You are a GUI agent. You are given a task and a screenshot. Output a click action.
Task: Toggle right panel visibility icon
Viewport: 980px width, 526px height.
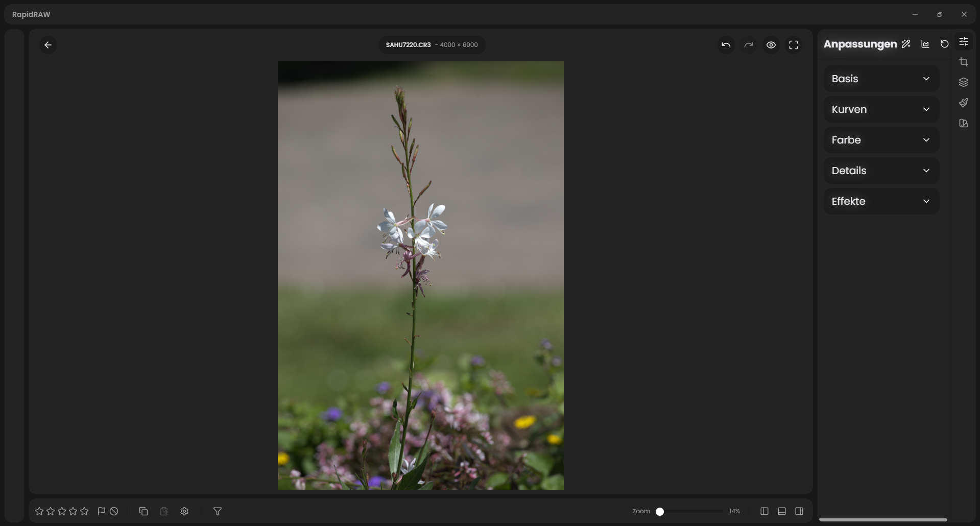click(799, 511)
